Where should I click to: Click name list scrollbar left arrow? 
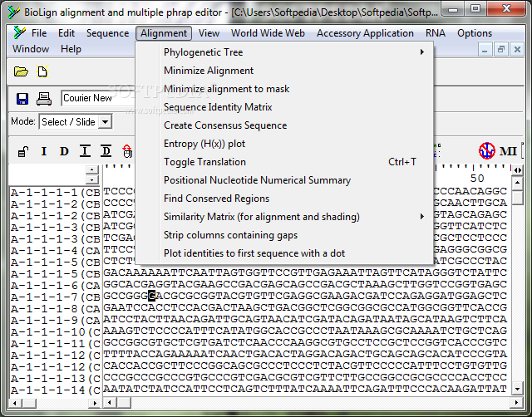pos(15,403)
